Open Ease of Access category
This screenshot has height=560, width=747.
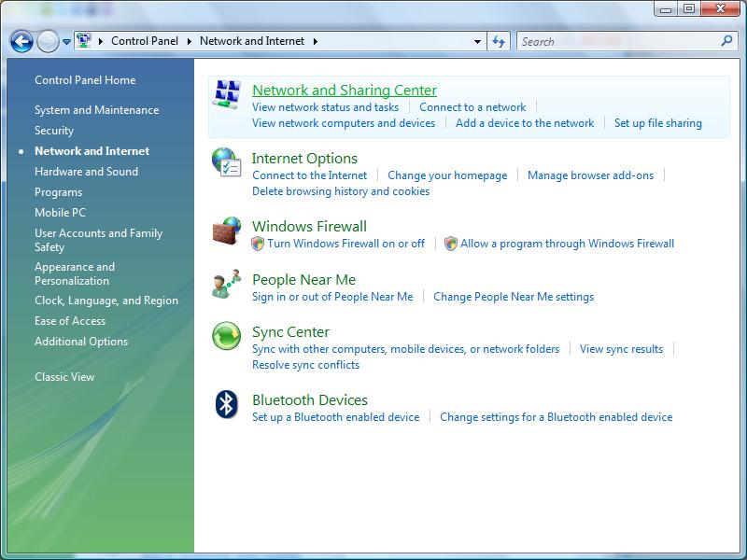70,321
